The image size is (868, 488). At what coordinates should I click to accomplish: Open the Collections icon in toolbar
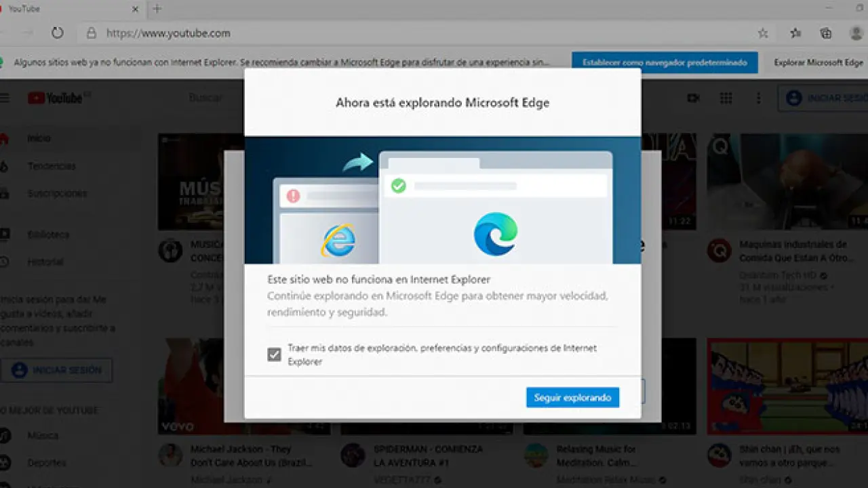tap(825, 33)
